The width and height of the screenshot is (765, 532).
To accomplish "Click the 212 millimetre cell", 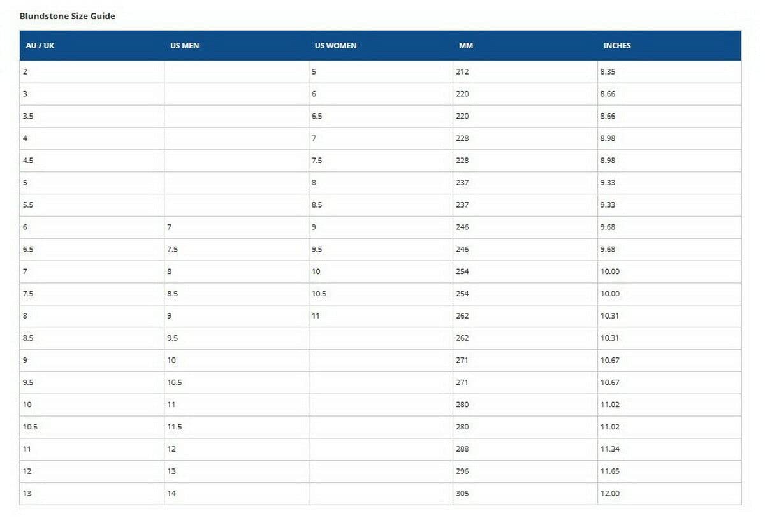I will click(x=462, y=72).
